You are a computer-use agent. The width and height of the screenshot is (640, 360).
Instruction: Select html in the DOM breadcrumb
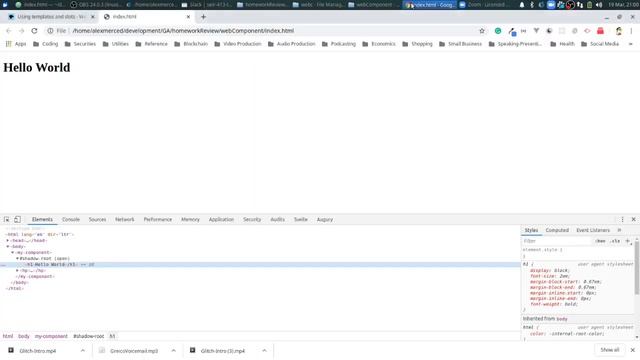pos(8,336)
